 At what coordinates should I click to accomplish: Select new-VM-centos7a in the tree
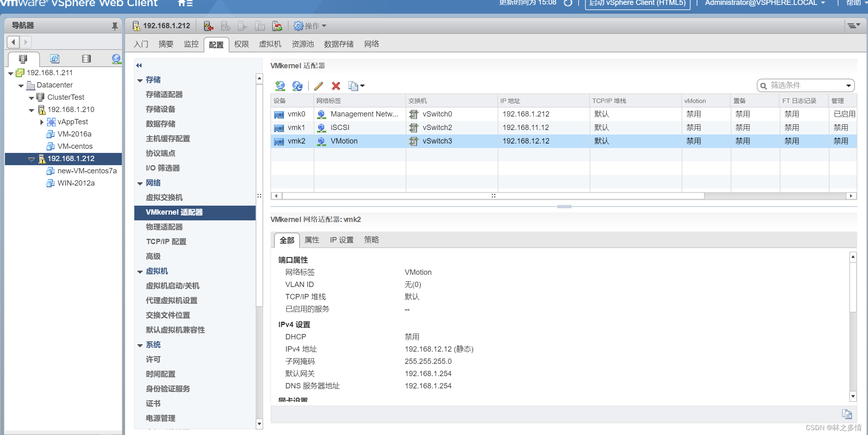coord(87,171)
